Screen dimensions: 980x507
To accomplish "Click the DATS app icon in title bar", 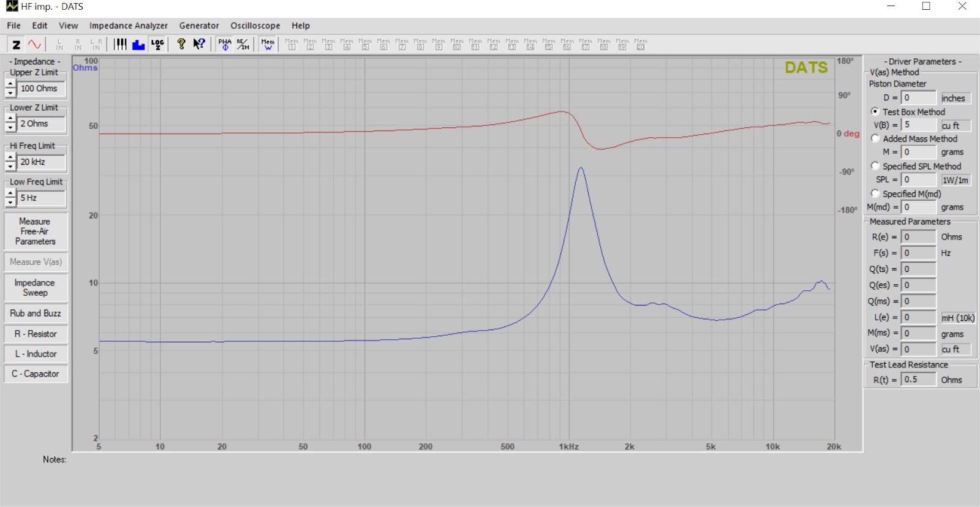I will click(12, 6).
